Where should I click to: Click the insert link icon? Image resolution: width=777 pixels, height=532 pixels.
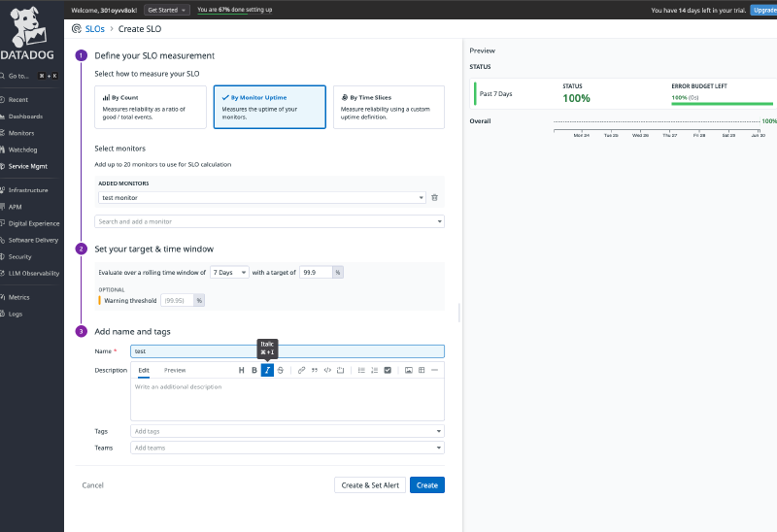tap(301, 370)
